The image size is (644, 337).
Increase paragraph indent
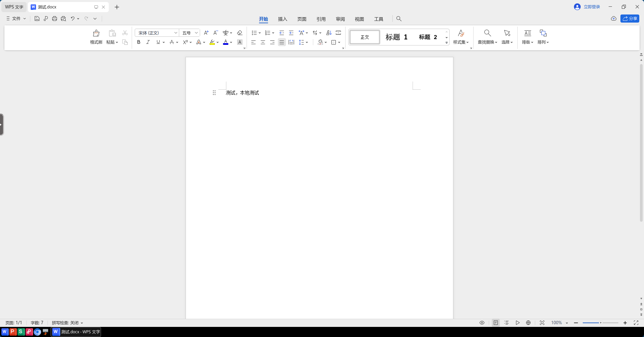(x=291, y=33)
